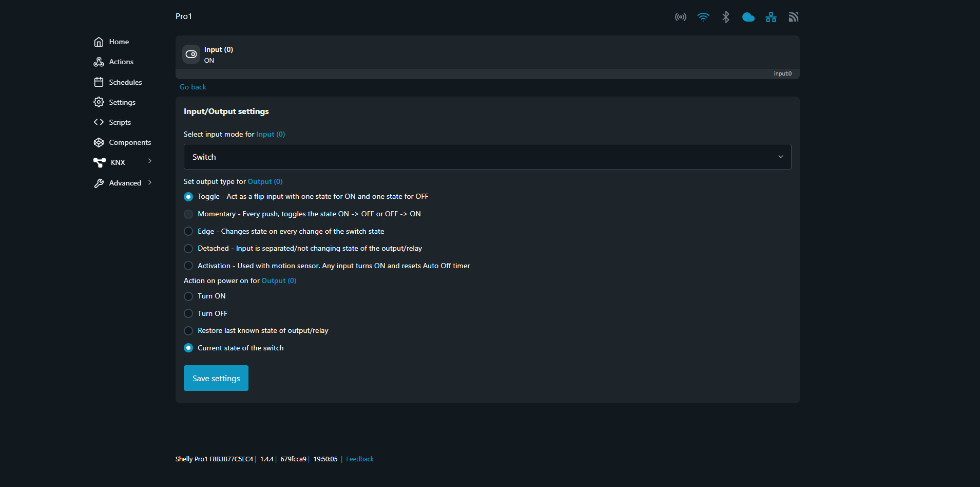Click the Input (0) switch icon
The image size is (980, 487).
191,54
